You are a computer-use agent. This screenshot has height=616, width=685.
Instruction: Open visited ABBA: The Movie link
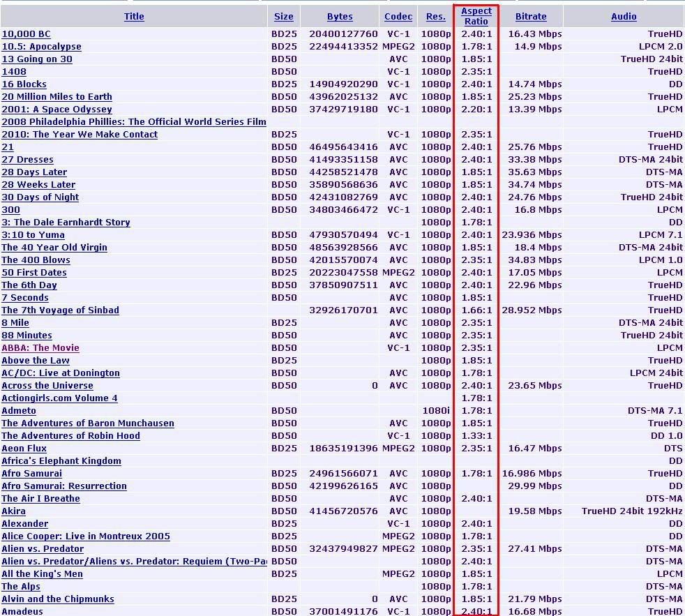40,348
